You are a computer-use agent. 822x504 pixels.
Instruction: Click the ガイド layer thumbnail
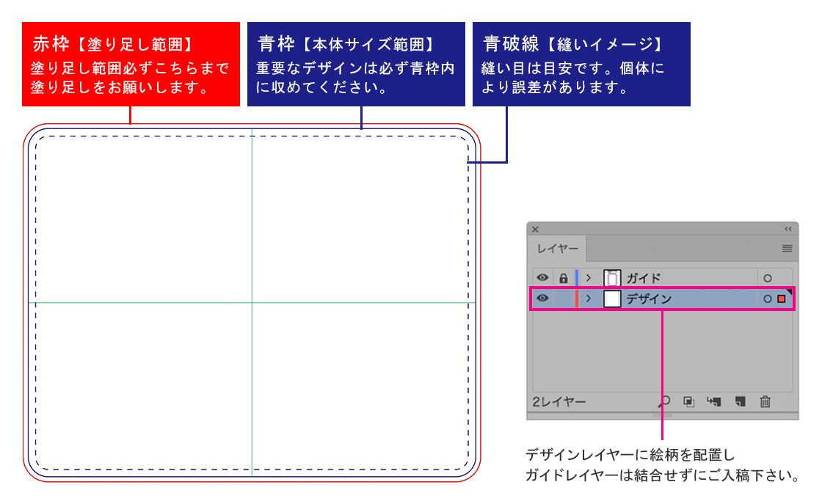(612, 278)
